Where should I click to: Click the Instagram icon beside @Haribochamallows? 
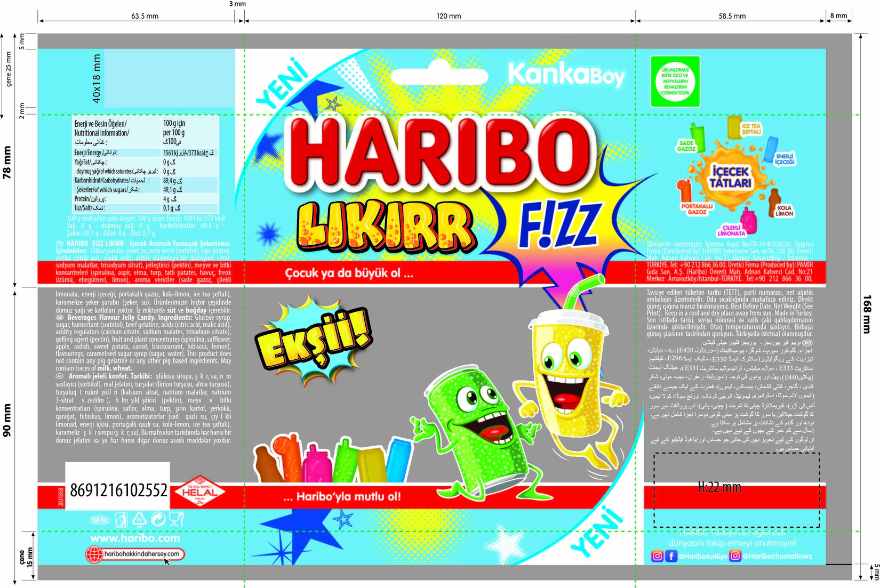click(735, 556)
